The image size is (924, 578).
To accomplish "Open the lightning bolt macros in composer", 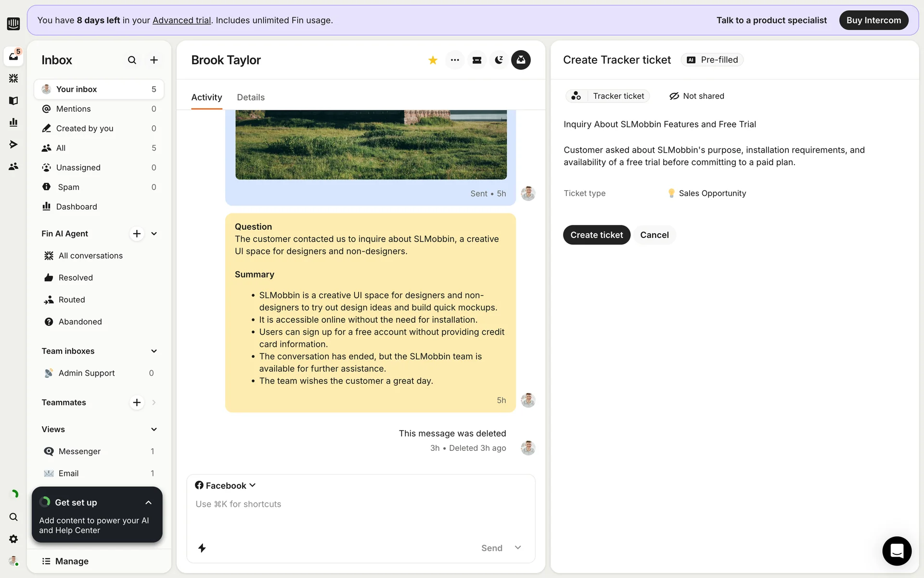I will 202,548.
